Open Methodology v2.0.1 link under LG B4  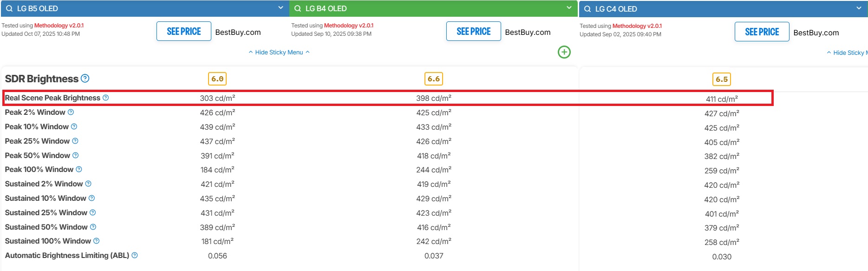349,26
